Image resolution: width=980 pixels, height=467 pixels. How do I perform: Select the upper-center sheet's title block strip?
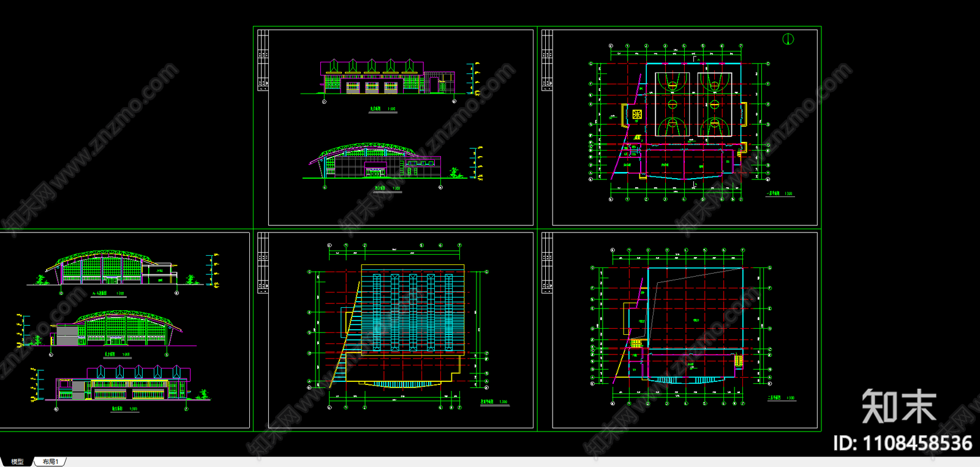(262, 60)
